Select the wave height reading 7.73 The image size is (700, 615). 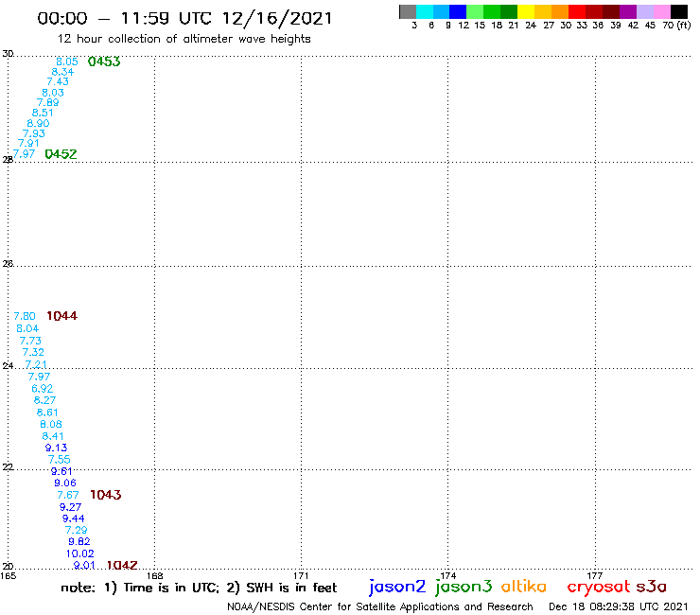pyautogui.click(x=30, y=341)
